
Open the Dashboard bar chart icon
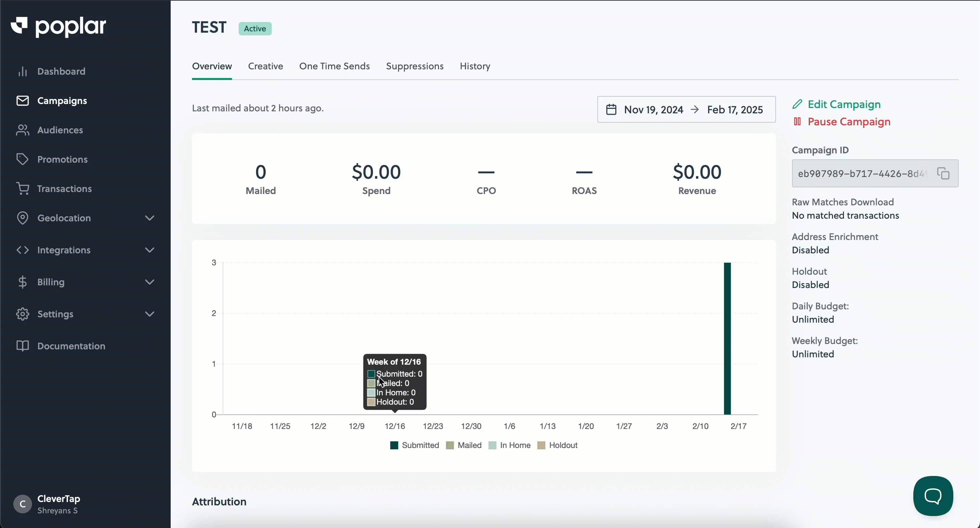(x=22, y=71)
